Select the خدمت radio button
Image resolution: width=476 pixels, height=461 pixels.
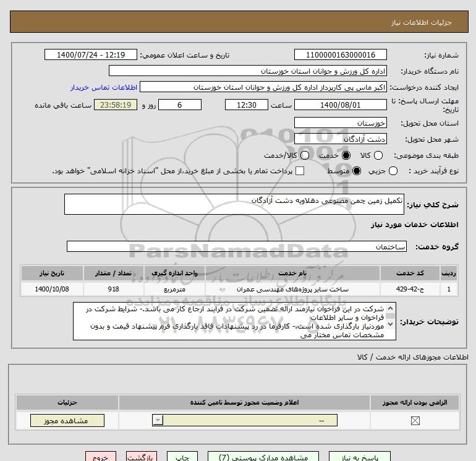[x=346, y=155]
